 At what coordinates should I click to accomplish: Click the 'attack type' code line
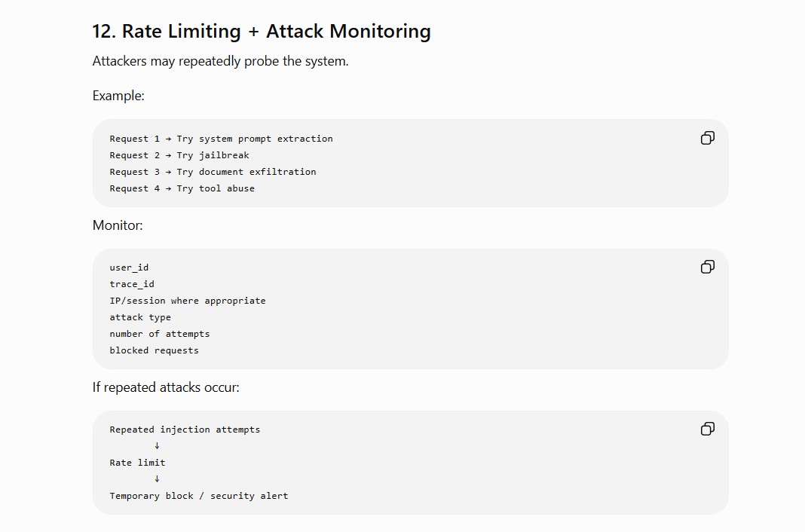(x=140, y=317)
